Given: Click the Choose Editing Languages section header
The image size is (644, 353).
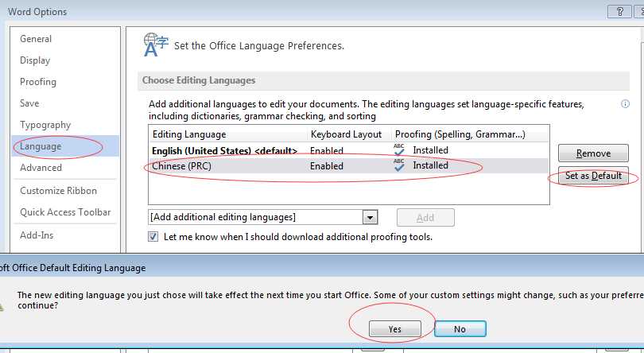Looking at the screenshot, I should (x=383, y=80).
